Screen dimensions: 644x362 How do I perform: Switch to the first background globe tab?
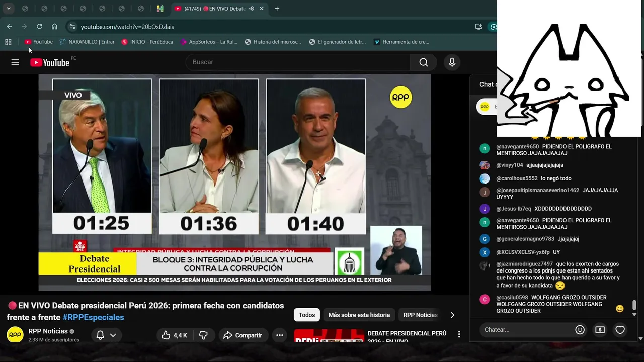point(25,9)
